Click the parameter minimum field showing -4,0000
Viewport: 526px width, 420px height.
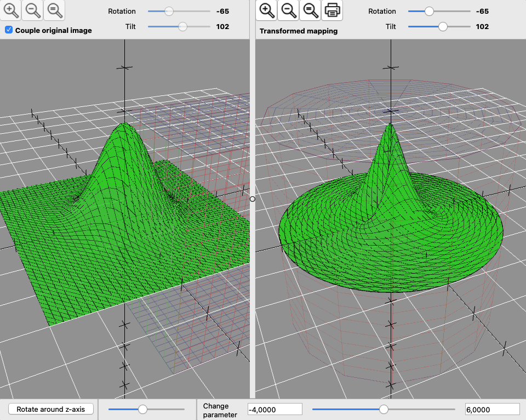click(275, 410)
